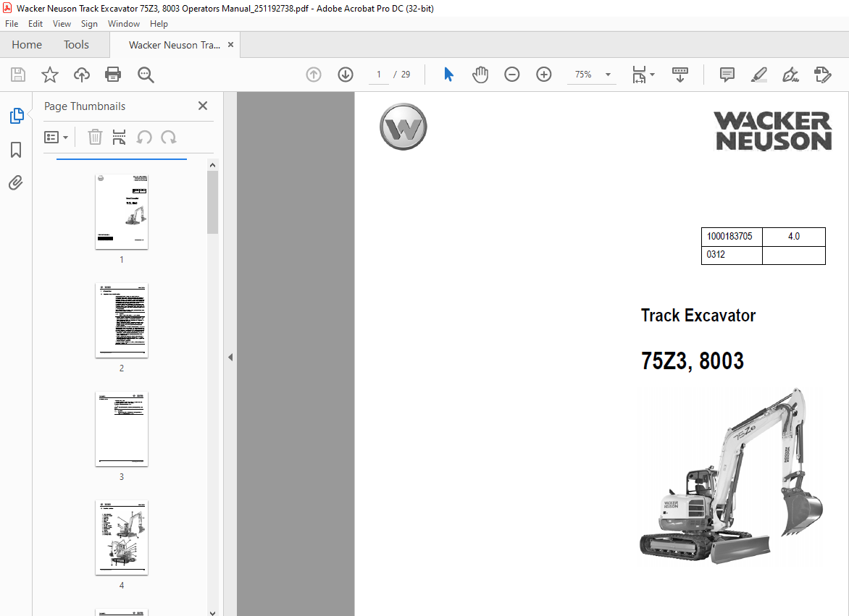Go to previous page arrow

click(314, 75)
